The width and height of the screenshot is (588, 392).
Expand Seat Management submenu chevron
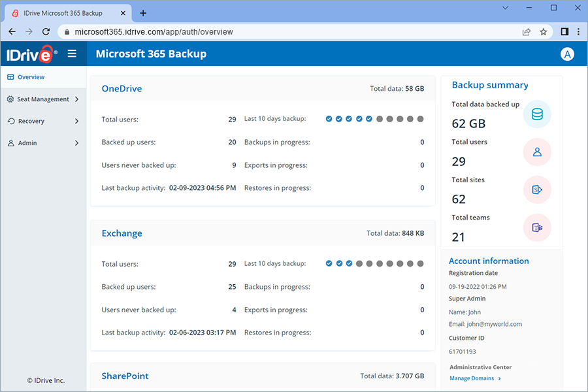point(76,99)
